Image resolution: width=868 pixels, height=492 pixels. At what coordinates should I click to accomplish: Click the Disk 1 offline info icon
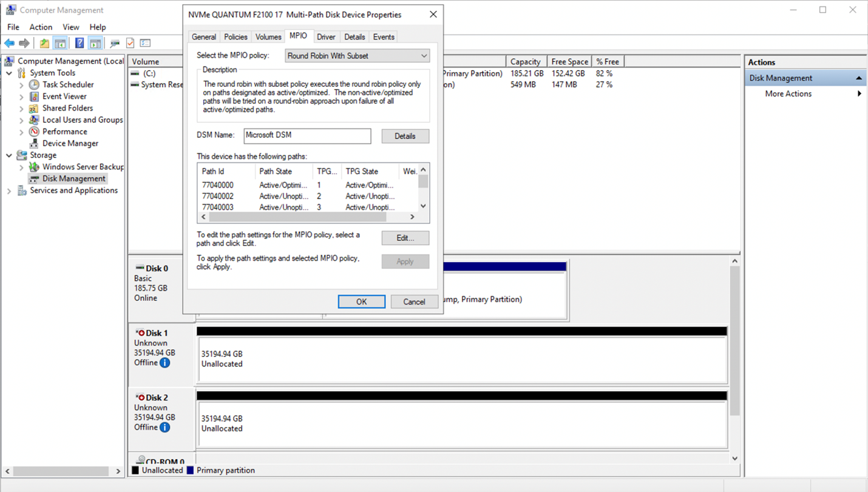pos(164,363)
